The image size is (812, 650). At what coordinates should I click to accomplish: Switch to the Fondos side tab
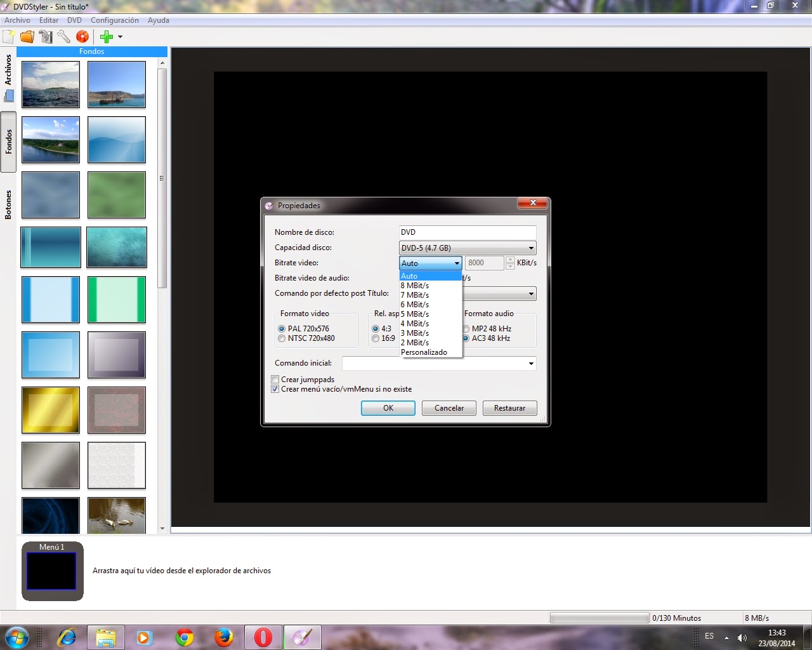[8, 142]
